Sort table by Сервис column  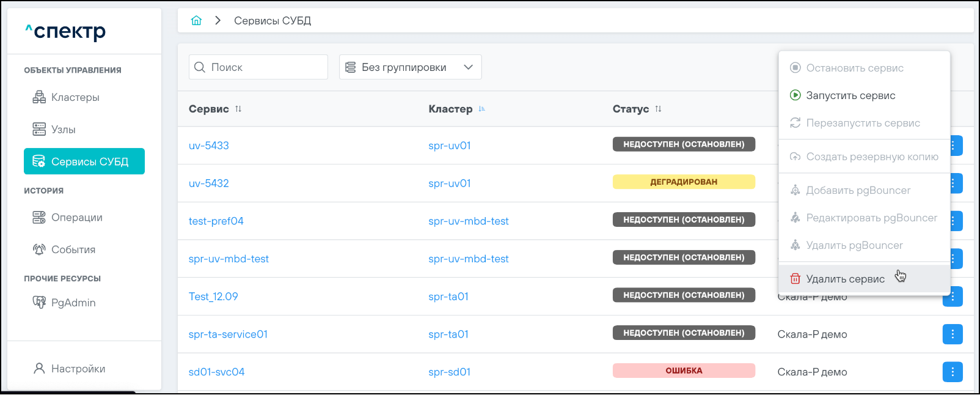point(238,109)
